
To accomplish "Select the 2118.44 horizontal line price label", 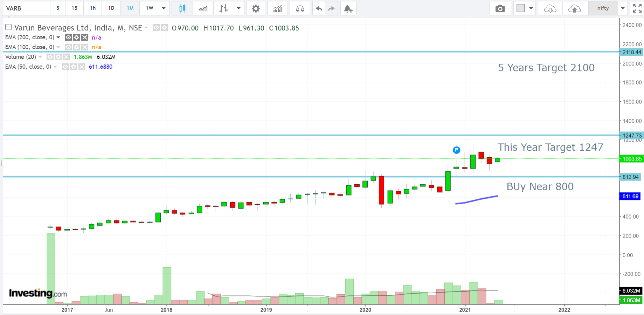I will (632, 52).
